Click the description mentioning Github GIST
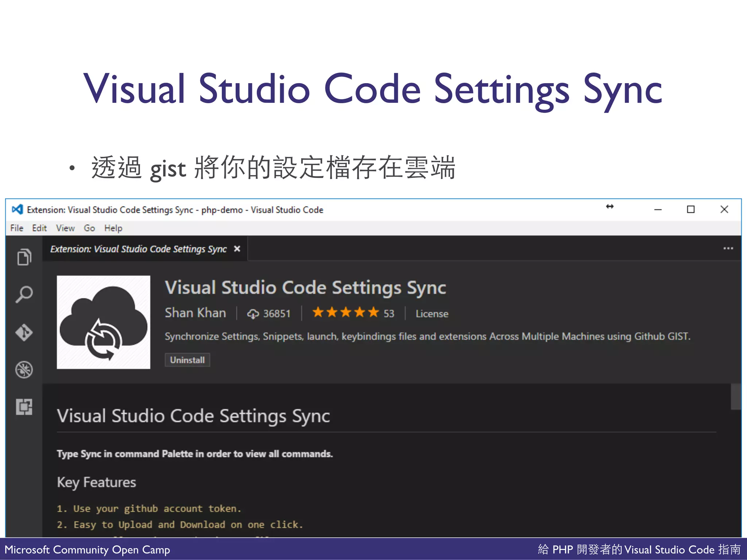The image size is (747, 560). tap(427, 336)
